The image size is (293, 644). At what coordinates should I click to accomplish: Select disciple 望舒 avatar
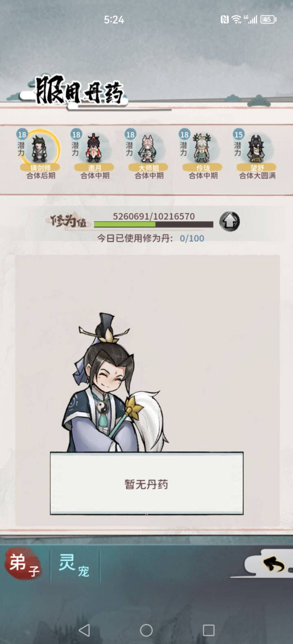click(256, 148)
